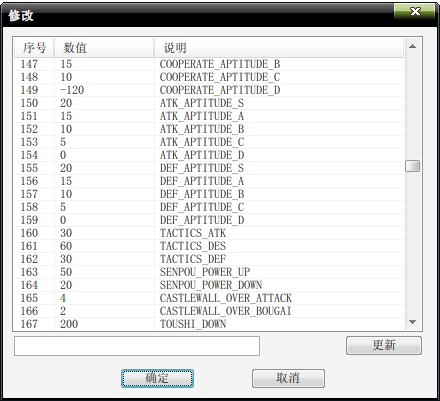
Task: Select the TOUSHI_DOWN row
Action: click(x=209, y=324)
